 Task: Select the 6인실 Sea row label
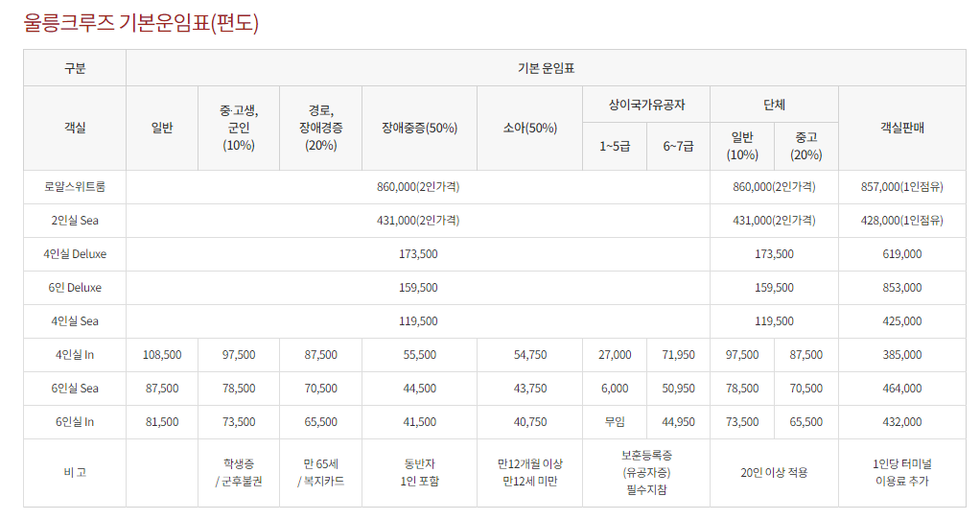[75, 389]
